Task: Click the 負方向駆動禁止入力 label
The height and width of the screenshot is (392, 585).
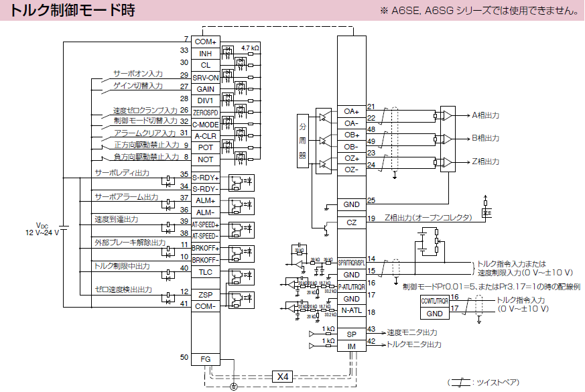Action: [147, 157]
